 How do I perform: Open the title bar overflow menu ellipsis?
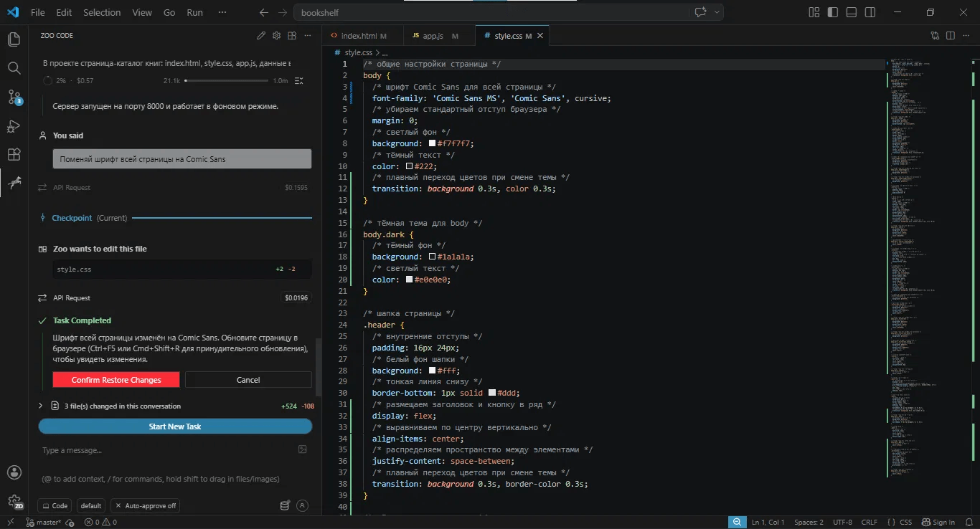point(222,12)
